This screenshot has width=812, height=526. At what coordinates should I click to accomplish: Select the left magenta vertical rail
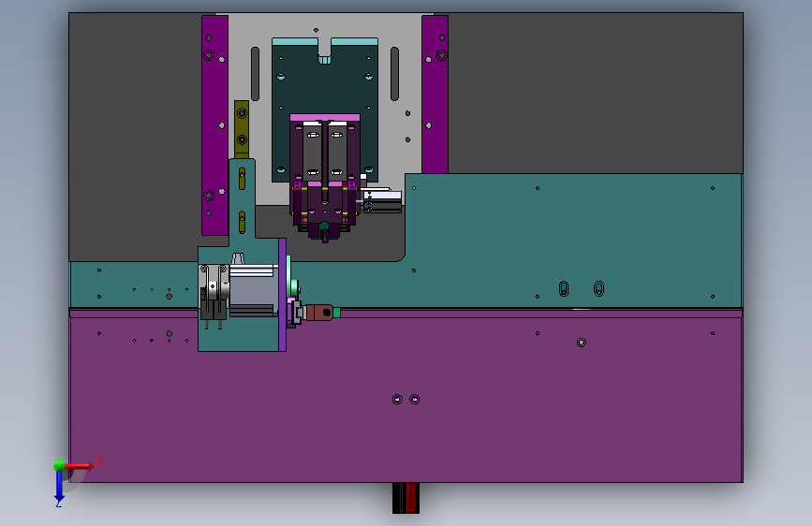214,125
